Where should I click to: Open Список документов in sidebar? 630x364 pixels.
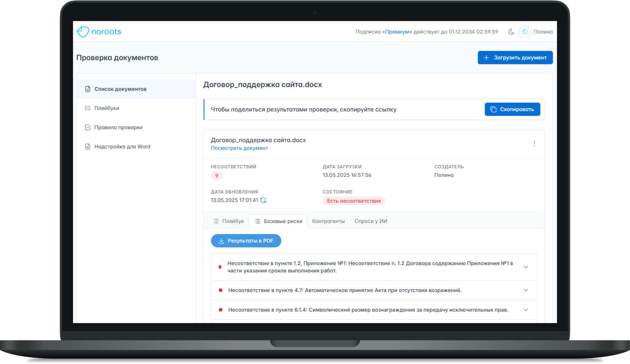point(136,89)
